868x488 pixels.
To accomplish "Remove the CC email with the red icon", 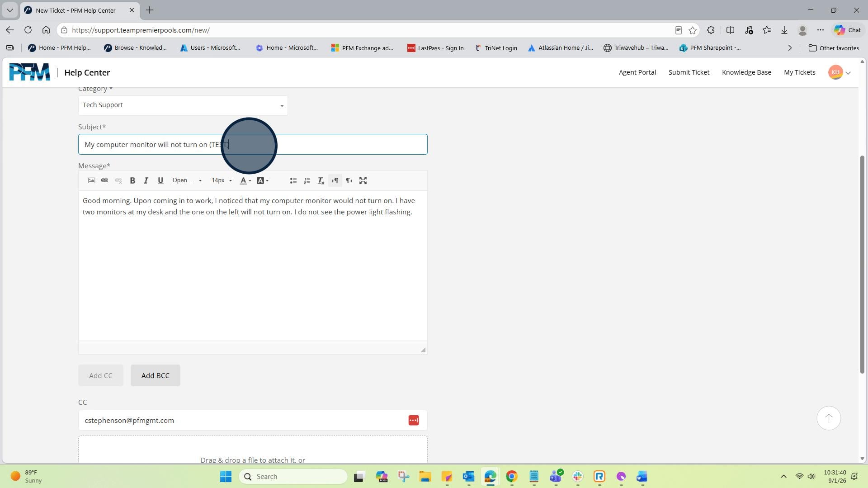I will 414,420.
